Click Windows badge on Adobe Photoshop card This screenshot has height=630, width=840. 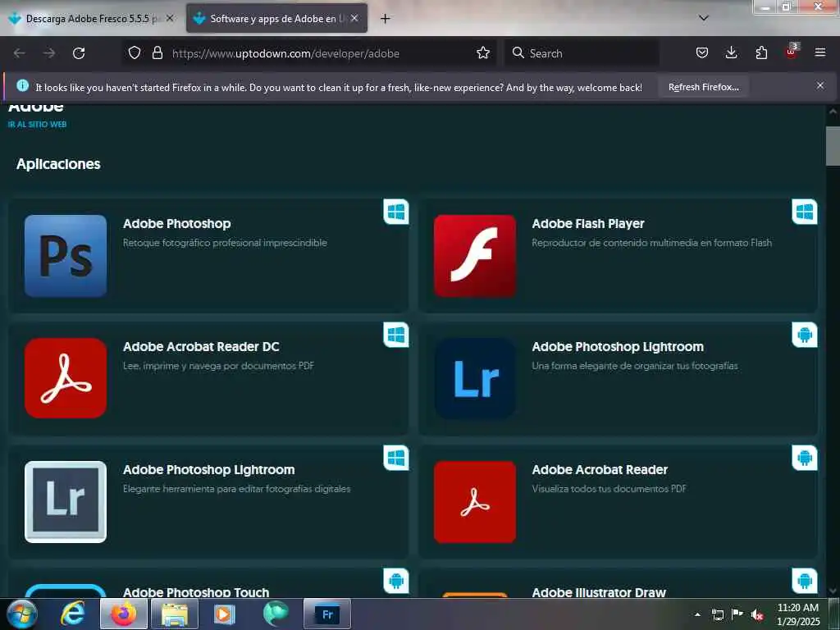(396, 212)
